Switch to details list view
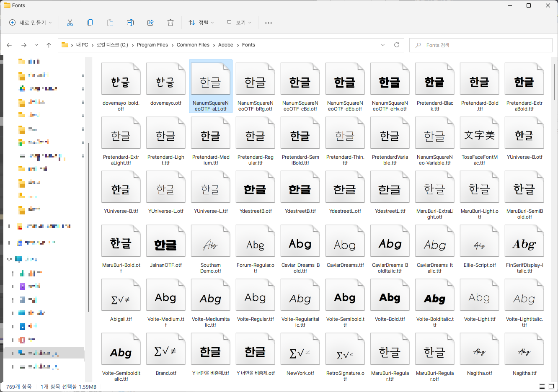This screenshot has height=392, width=558. point(542,387)
